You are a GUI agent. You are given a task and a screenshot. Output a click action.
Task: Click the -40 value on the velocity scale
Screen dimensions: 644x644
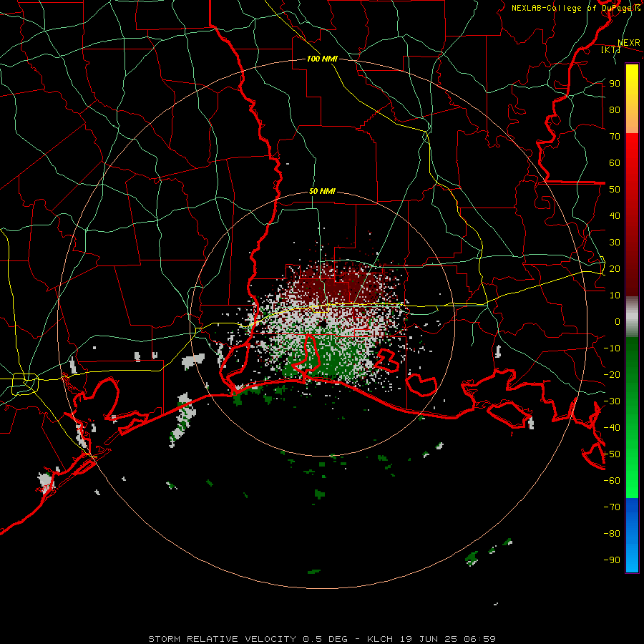(612, 428)
